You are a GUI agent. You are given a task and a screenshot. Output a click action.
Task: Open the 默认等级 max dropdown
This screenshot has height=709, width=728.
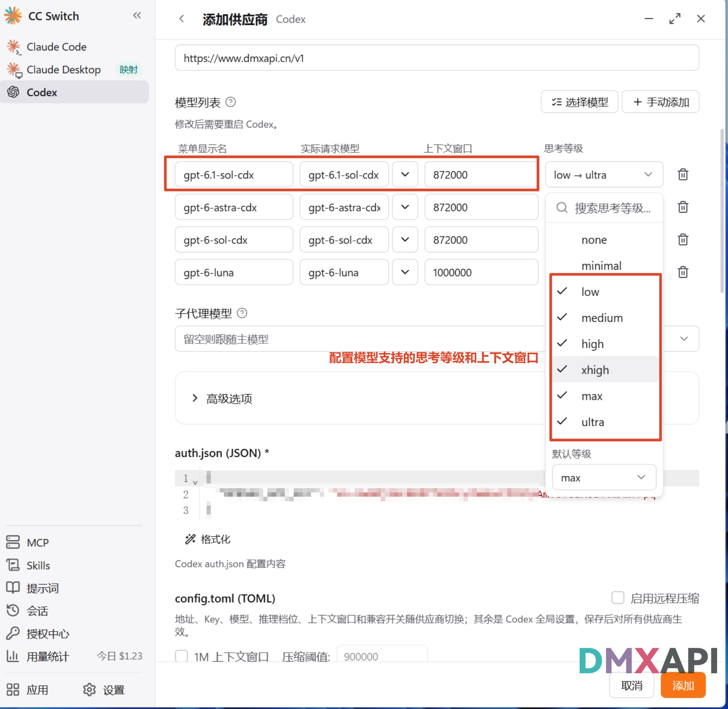pyautogui.click(x=604, y=477)
